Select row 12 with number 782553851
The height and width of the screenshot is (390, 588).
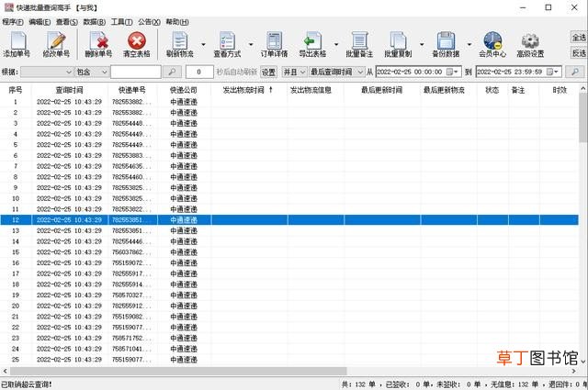[x=289, y=220]
